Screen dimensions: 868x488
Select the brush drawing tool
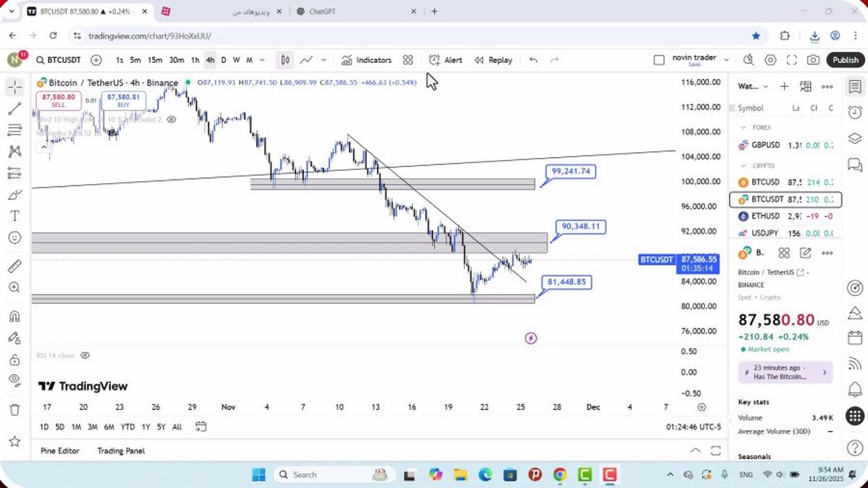(x=14, y=195)
